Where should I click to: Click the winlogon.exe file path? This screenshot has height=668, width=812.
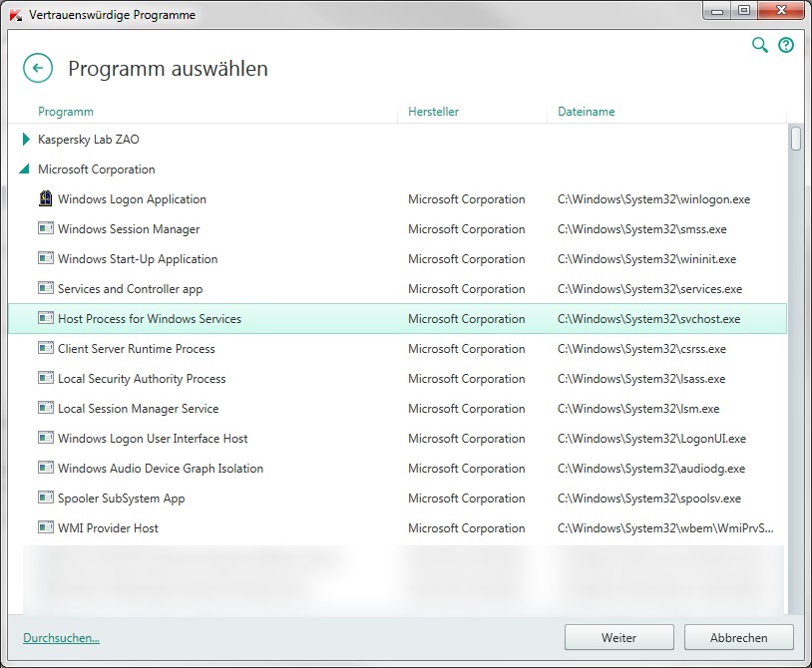pyautogui.click(x=653, y=199)
